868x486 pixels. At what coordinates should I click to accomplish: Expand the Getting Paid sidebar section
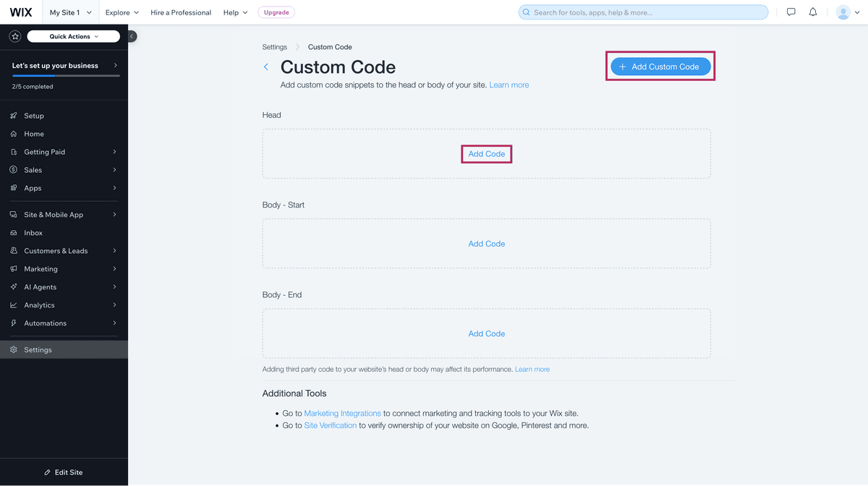pos(45,152)
